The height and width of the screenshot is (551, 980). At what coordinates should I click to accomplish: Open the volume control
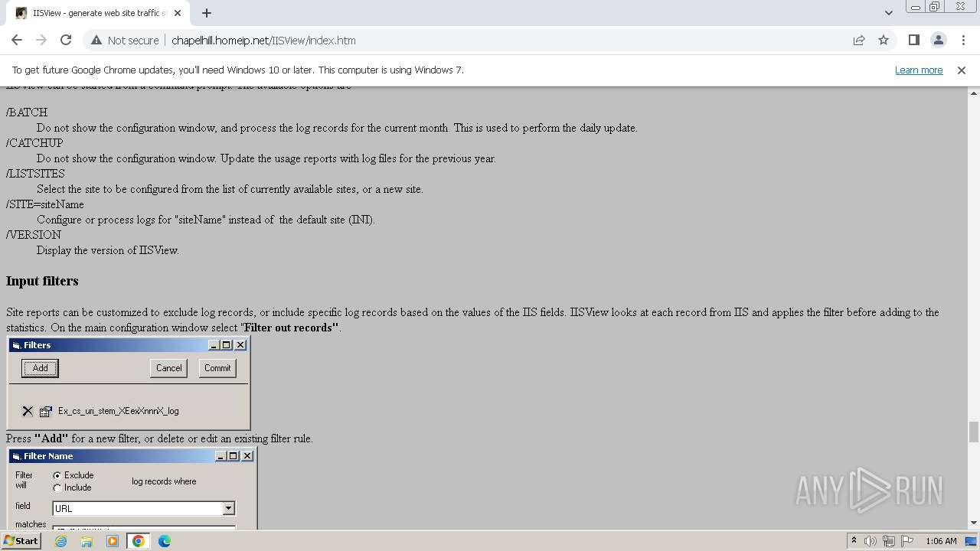[x=871, y=541]
